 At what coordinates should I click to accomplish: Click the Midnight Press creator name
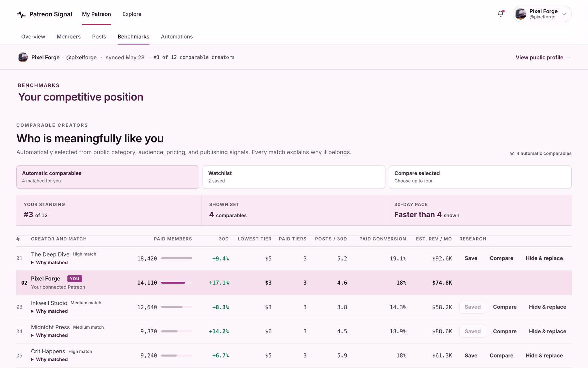click(x=50, y=327)
